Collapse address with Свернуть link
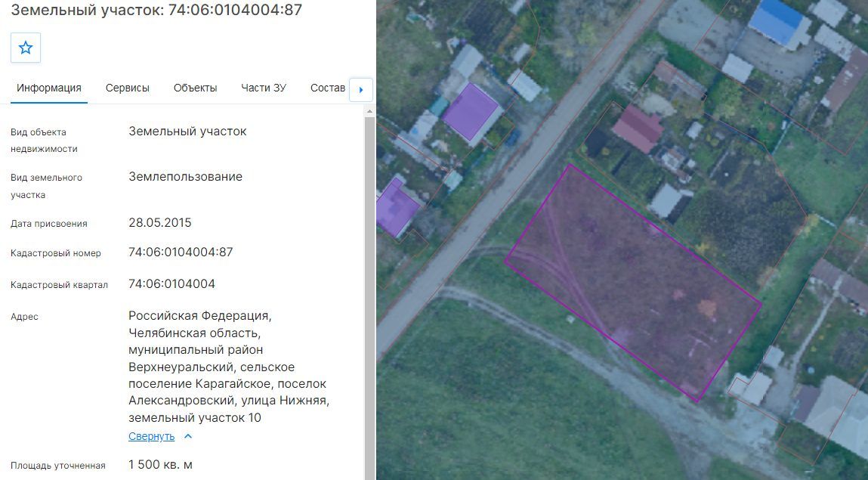The image size is (868, 480). (x=151, y=436)
